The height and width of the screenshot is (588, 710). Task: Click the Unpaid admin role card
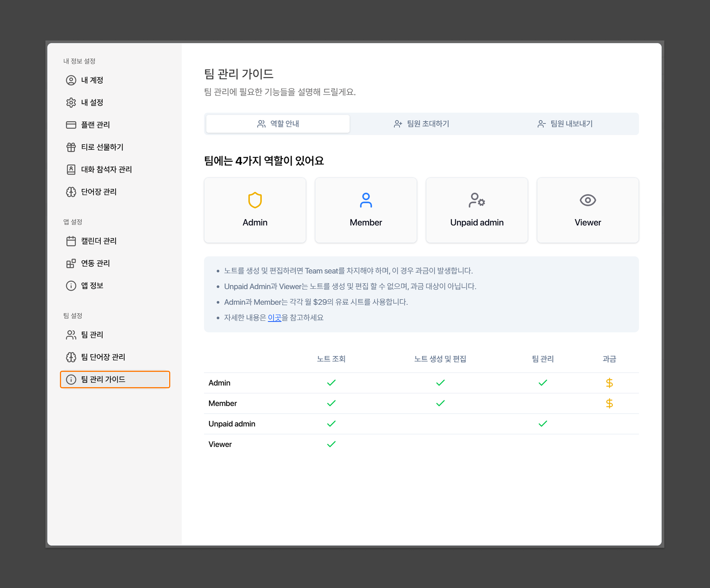click(x=477, y=210)
